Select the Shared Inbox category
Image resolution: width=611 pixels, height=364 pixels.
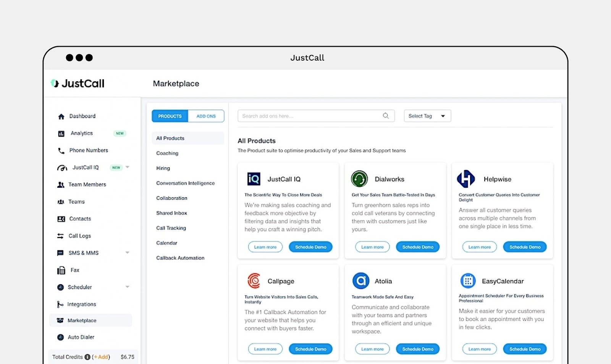coord(171,213)
